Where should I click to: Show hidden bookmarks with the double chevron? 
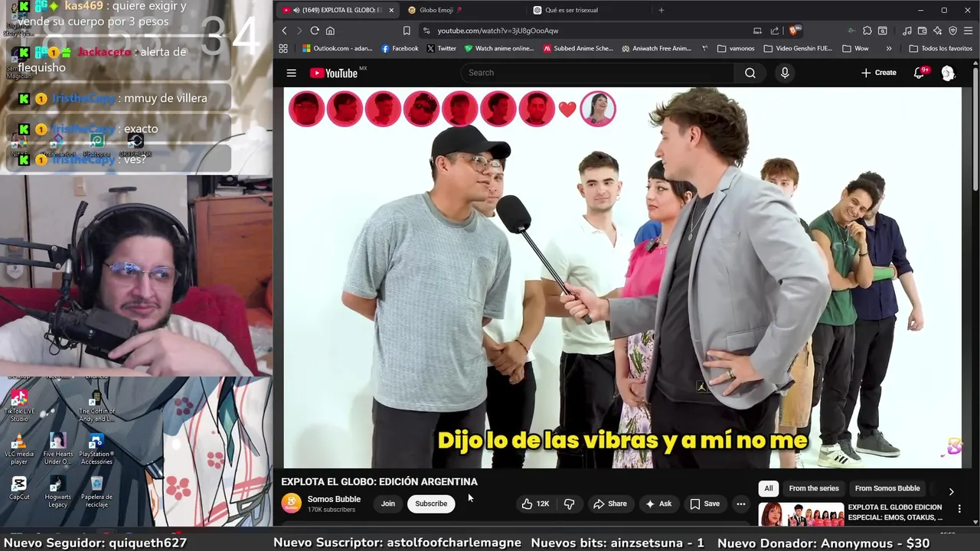click(x=888, y=48)
